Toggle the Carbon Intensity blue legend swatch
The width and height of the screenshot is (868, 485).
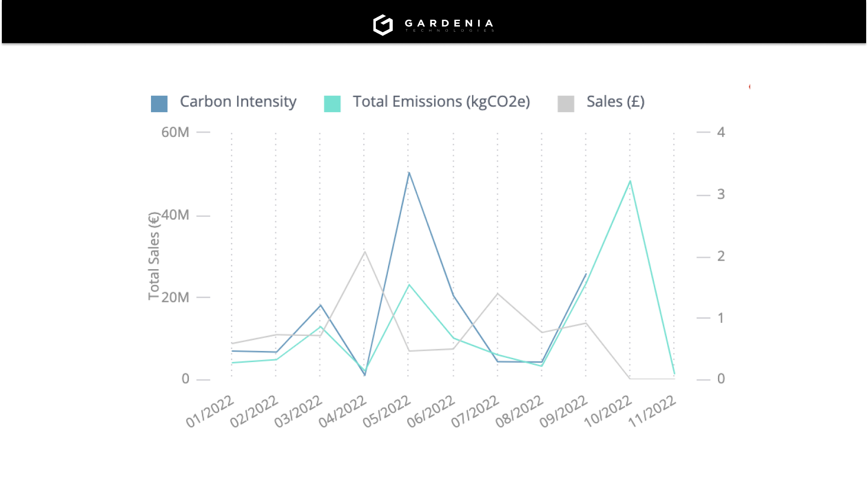[159, 104]
